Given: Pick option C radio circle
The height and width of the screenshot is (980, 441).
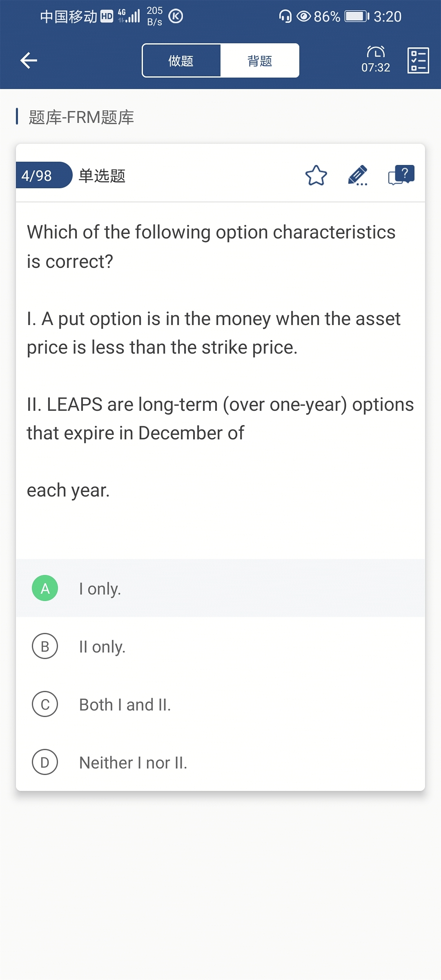Looking at the screenshot, I should click(45, 704).
